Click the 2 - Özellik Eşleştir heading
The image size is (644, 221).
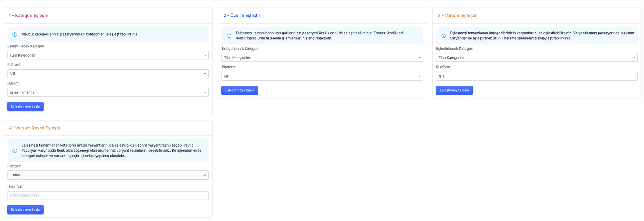coord(242,16)
